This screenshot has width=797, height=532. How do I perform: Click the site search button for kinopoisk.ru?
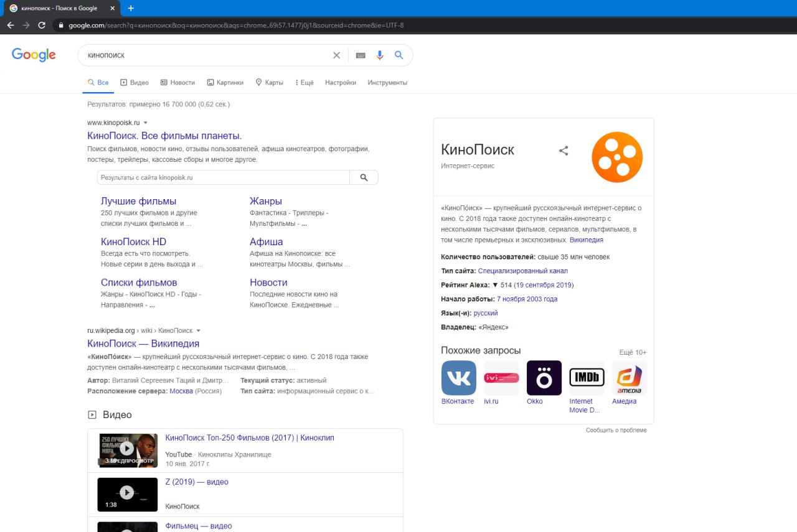(x=364, y=177)
